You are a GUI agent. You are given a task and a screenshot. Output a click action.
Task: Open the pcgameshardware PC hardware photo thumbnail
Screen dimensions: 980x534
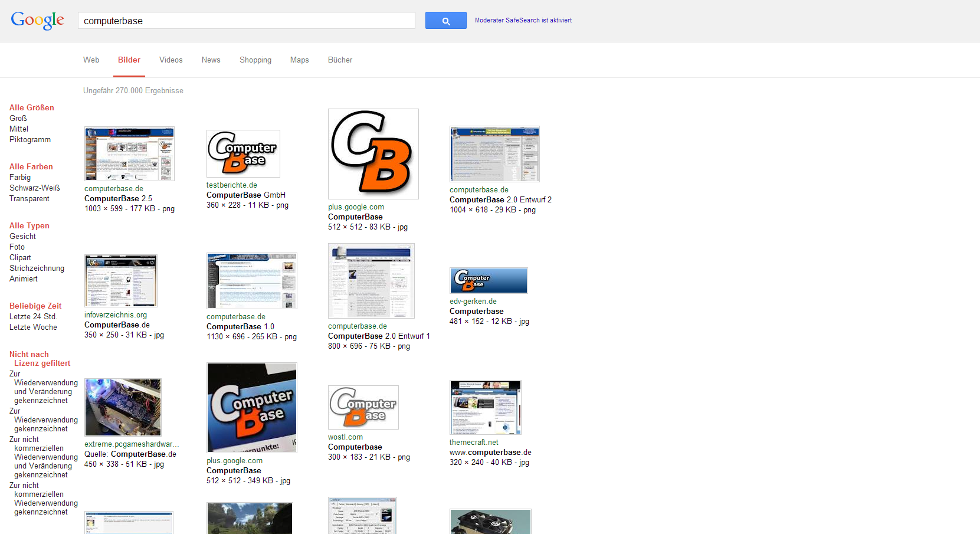[x=123, y=408]
